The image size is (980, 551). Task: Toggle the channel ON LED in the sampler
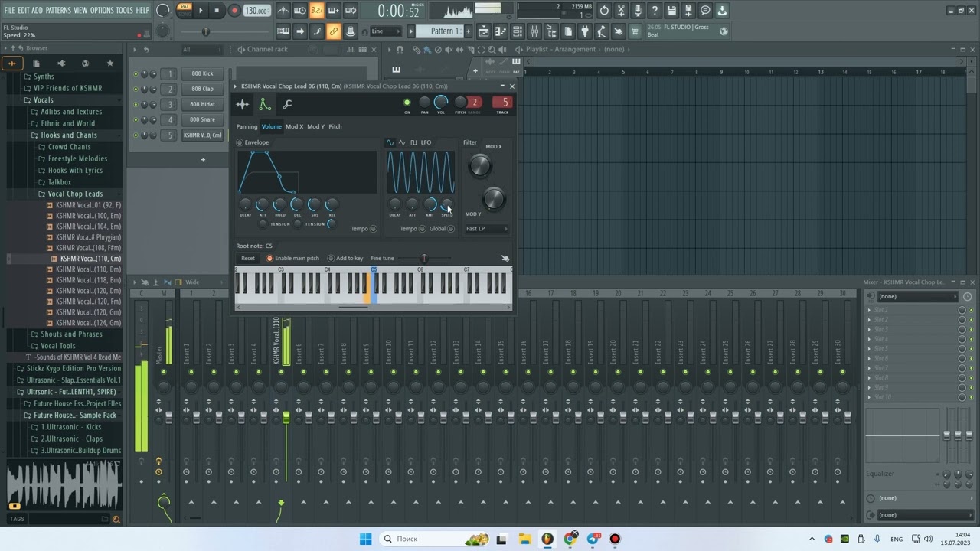pyautogui.click(x=407, y=103)
